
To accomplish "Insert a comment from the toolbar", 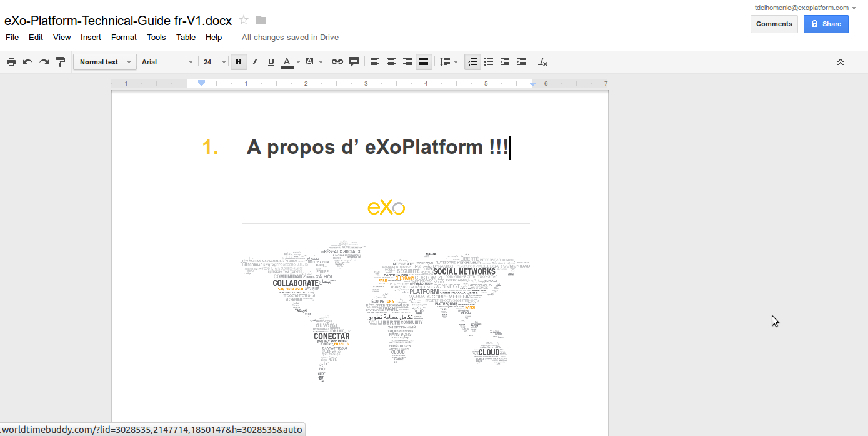I will (x=354, y=62).
